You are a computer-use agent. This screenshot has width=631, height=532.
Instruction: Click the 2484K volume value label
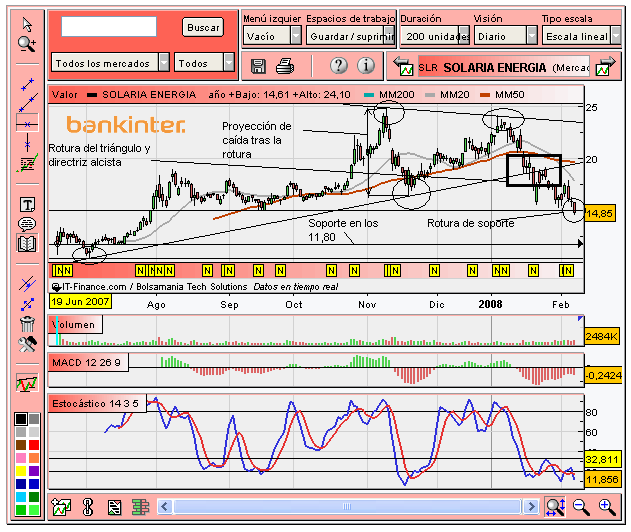point(601,336)
